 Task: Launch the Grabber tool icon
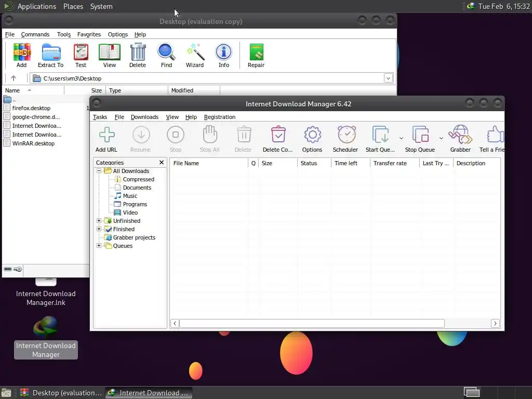tap(460, 135)
